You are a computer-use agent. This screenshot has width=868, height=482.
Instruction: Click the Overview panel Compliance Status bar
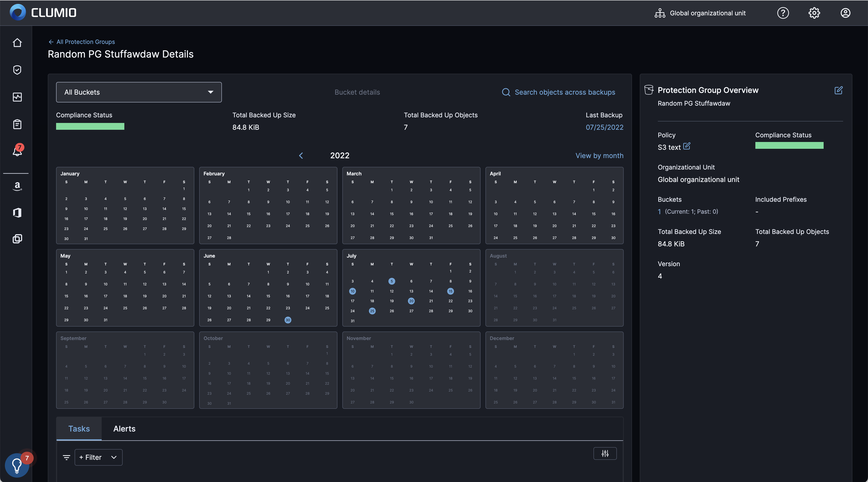tap(789, 146)
